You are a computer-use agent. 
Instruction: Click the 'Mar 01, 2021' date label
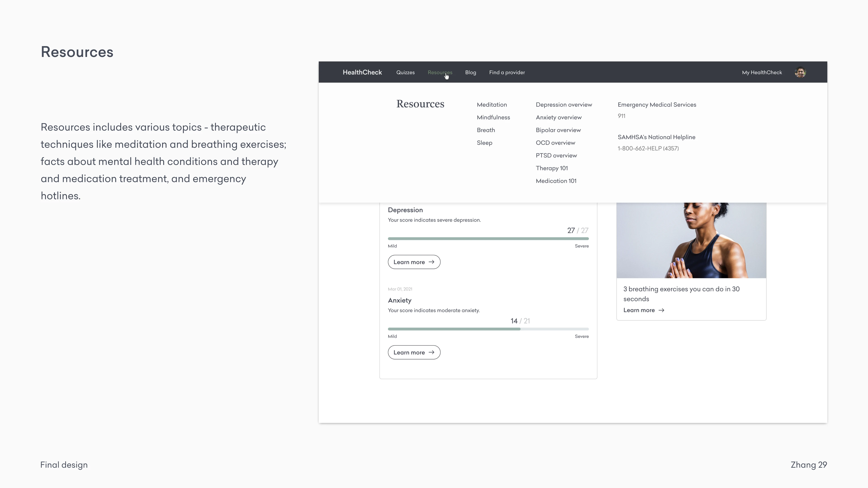pos(400,289)
